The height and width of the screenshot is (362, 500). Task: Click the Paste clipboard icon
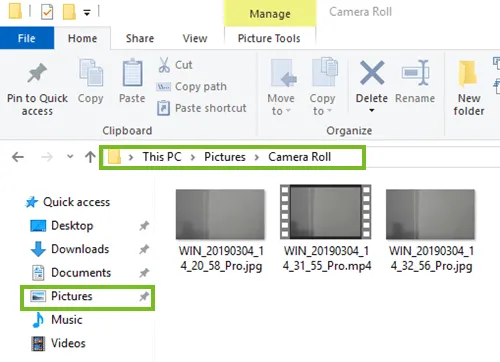[x=132, y=72]
